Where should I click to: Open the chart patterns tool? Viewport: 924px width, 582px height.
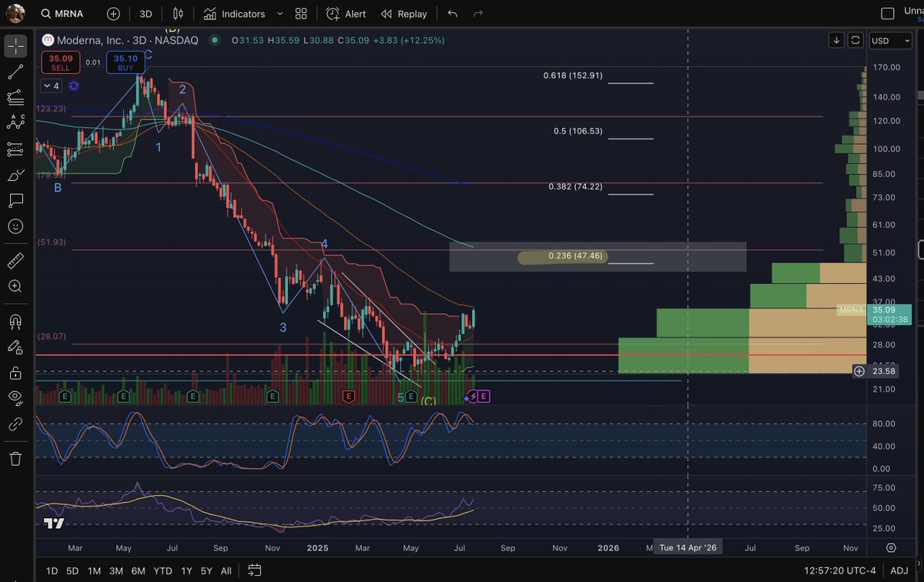(x=15, y=122)
